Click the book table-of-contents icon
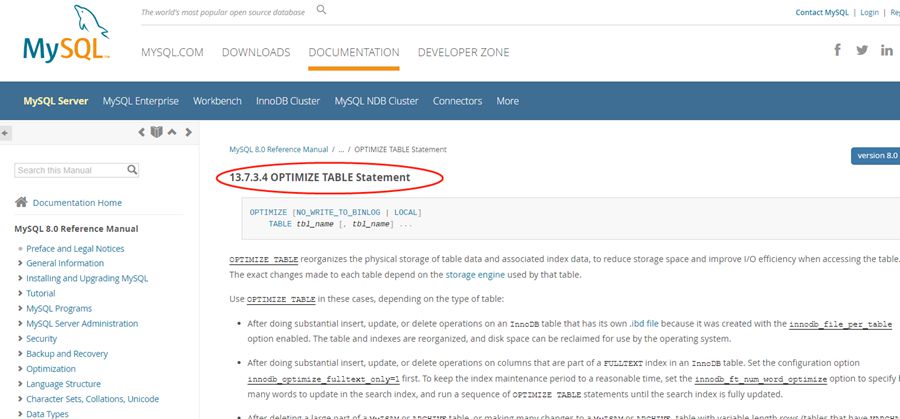900x419 pixels. (x=156, y=132)
